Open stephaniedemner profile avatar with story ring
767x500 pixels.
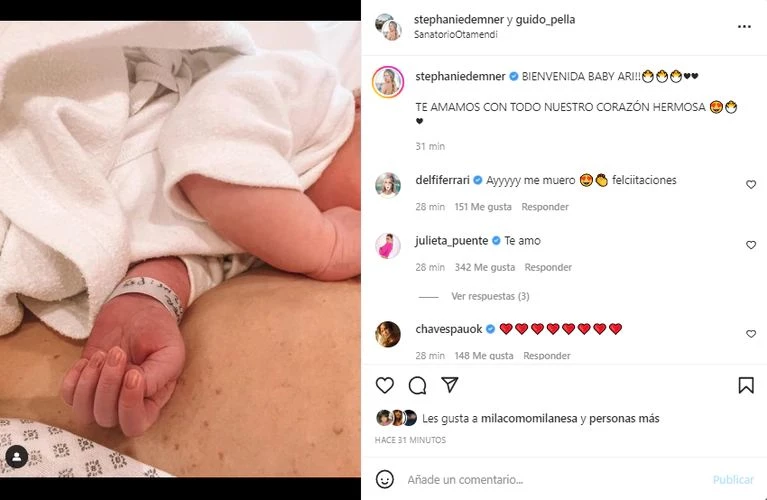pyautogui.click(x=388, y=82)
